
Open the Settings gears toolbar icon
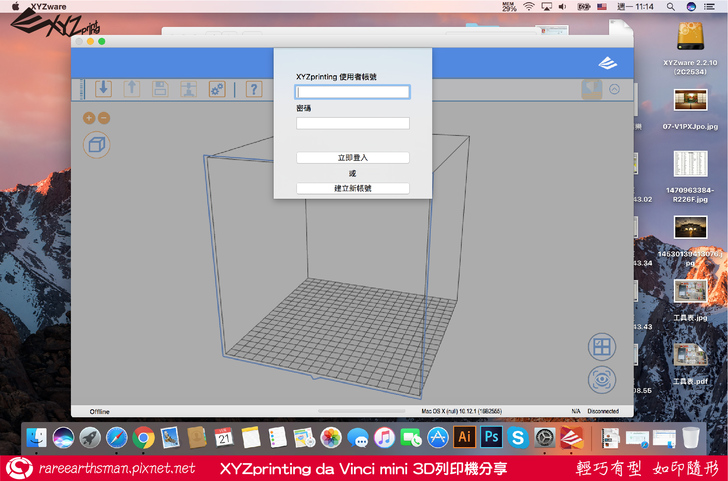click(x=216, y=89)
